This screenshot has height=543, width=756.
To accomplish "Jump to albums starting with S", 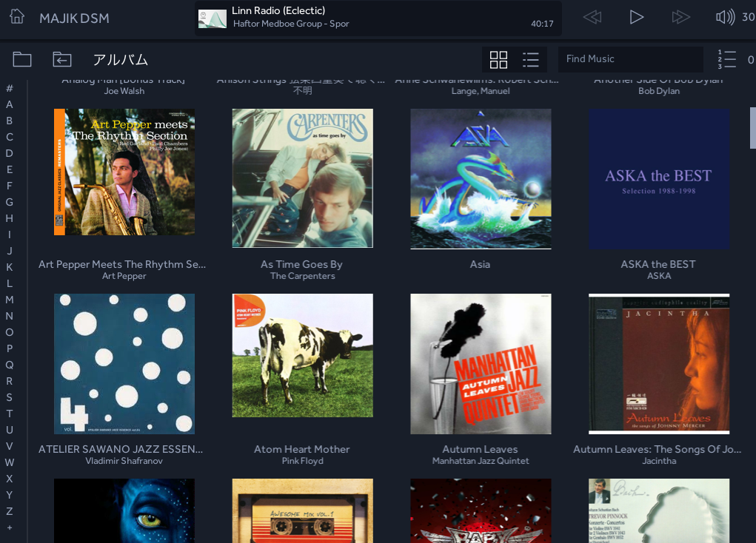I will point(10,397).
